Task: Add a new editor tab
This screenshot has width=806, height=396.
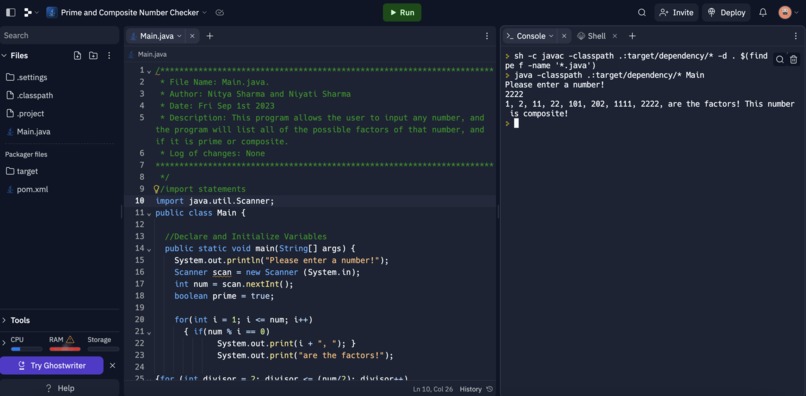Action: click(209, 36)
